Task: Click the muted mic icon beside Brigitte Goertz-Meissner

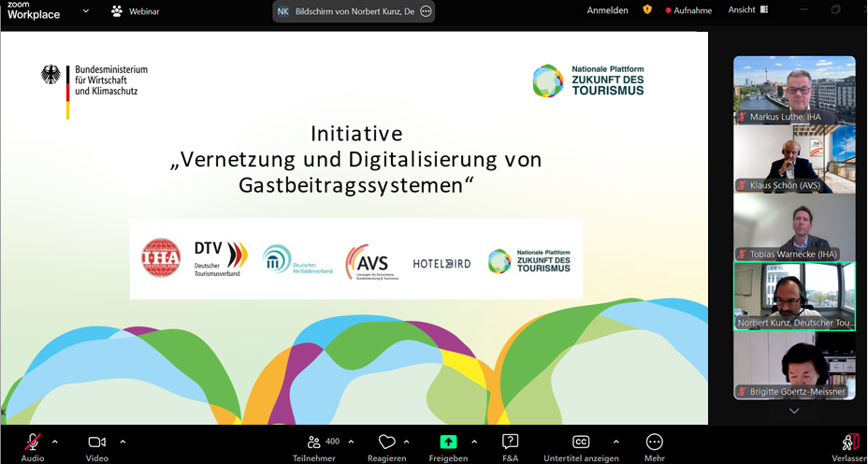Action: [x=743, y=391]
